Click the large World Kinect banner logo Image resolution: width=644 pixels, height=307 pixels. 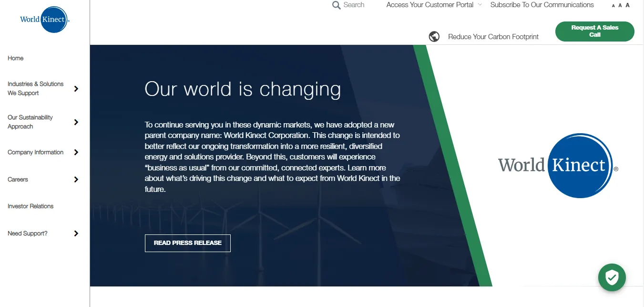coord(558,166)
